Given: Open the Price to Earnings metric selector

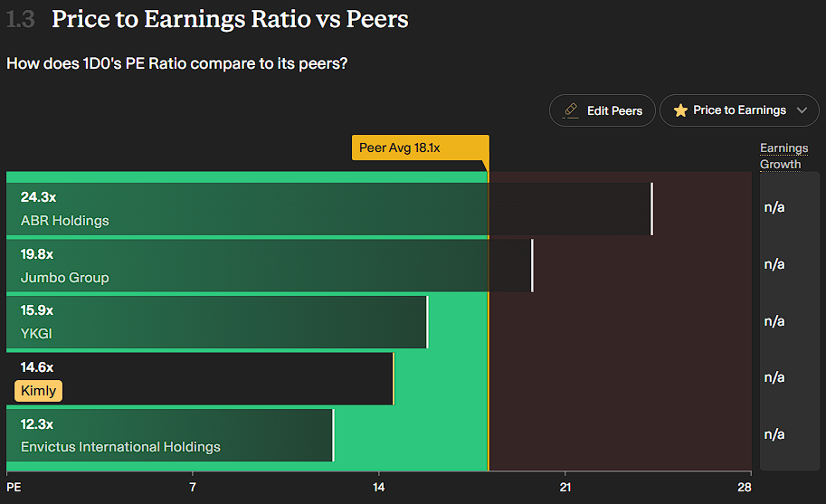Looking at the screenshot, I should (x=740, y=110).
